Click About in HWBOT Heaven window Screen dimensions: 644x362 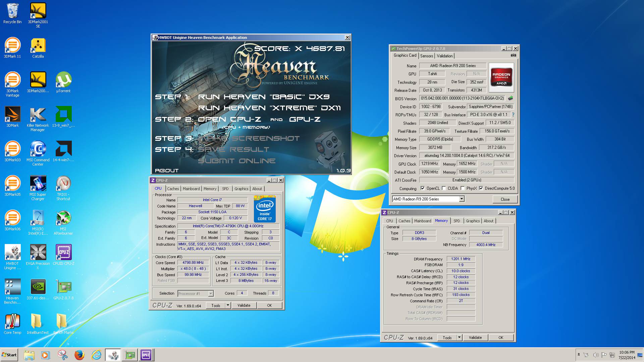[x=167, y=171]
